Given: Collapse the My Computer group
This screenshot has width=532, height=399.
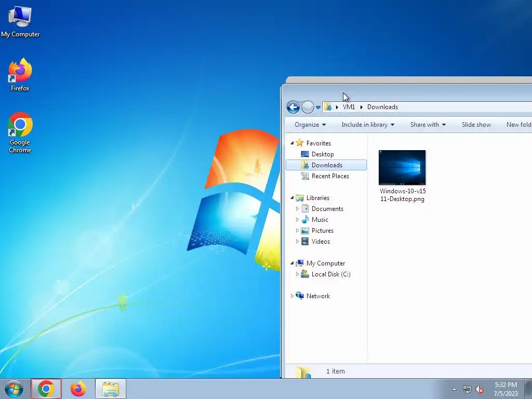Looking at the screenshot, I should point(292,263).
